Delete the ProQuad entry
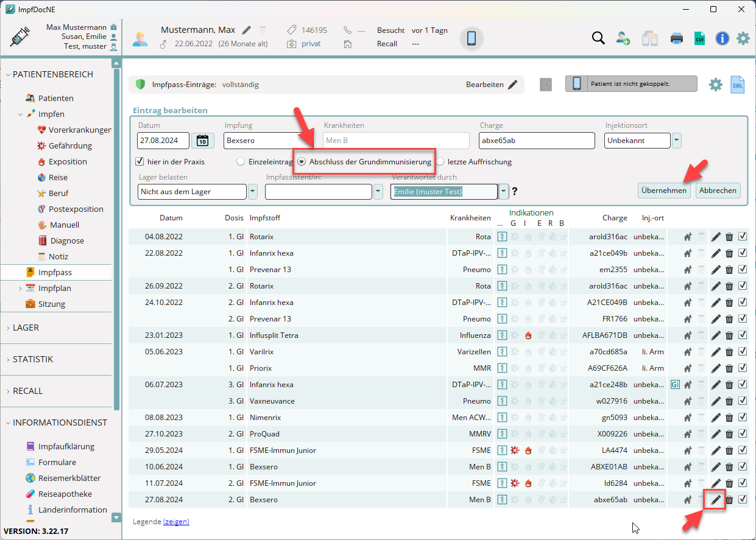Viewport: 756px width, 540px height. [729, 434]
